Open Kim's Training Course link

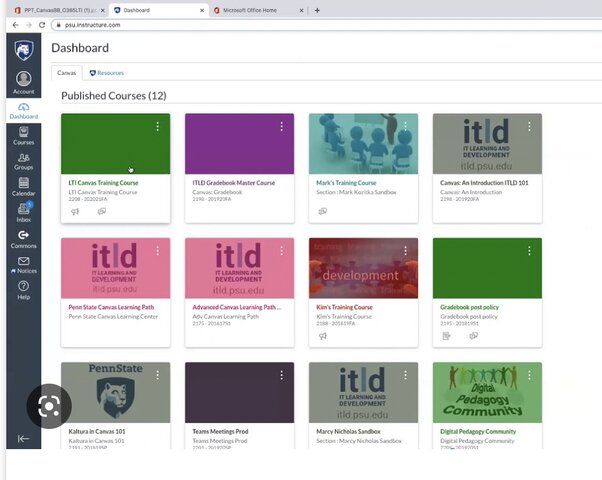coord(344,307)
